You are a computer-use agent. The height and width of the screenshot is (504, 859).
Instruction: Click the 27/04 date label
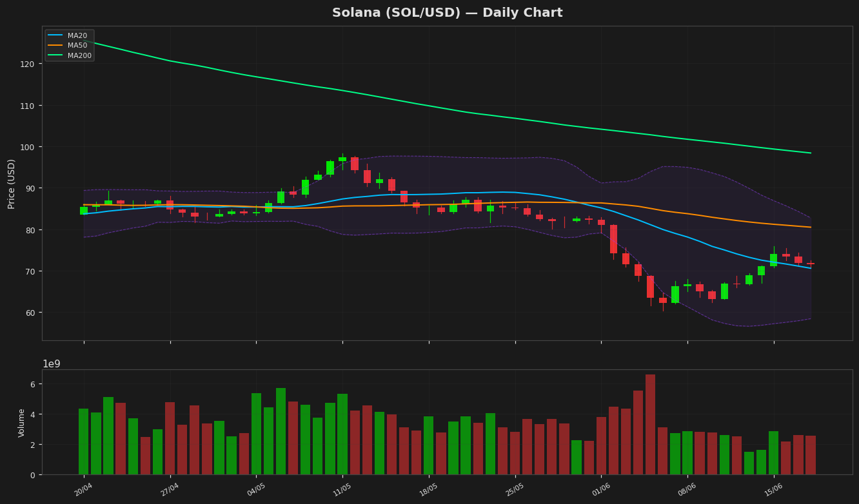169,490
